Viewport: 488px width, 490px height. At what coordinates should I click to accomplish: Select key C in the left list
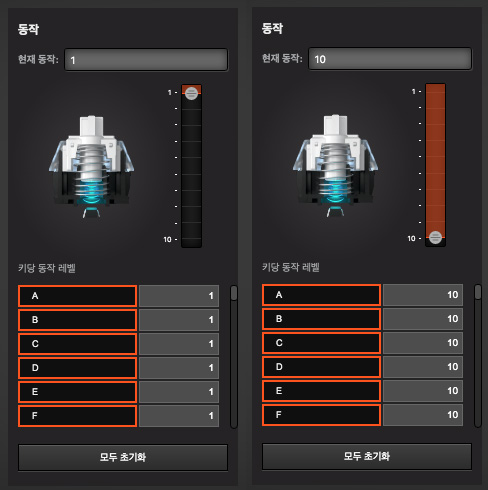[x=77, y=344]
